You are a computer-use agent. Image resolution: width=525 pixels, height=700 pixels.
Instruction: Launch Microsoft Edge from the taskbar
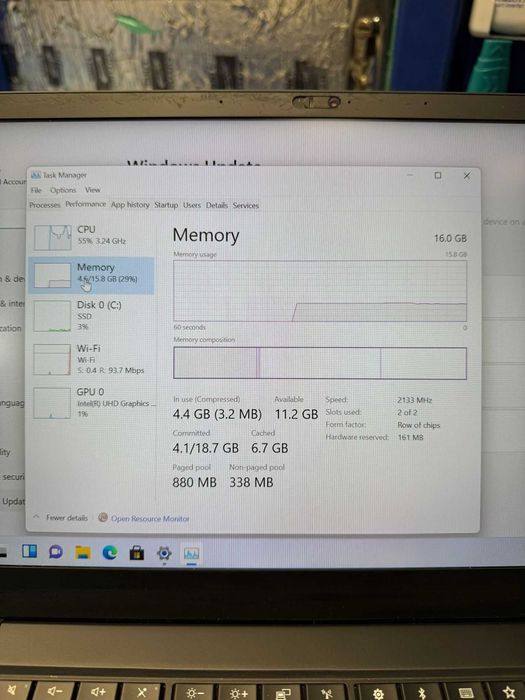[x=110, y=553]
